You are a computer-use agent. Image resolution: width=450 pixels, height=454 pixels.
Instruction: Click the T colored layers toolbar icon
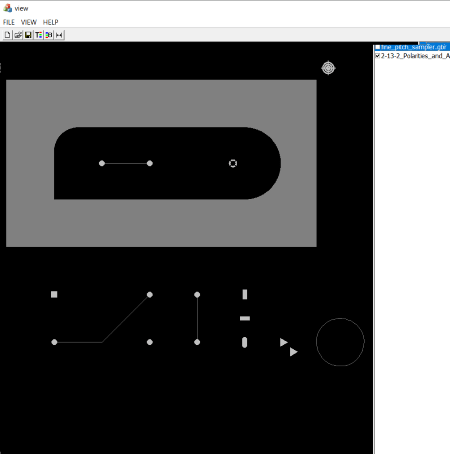click(x=38, y=35)
